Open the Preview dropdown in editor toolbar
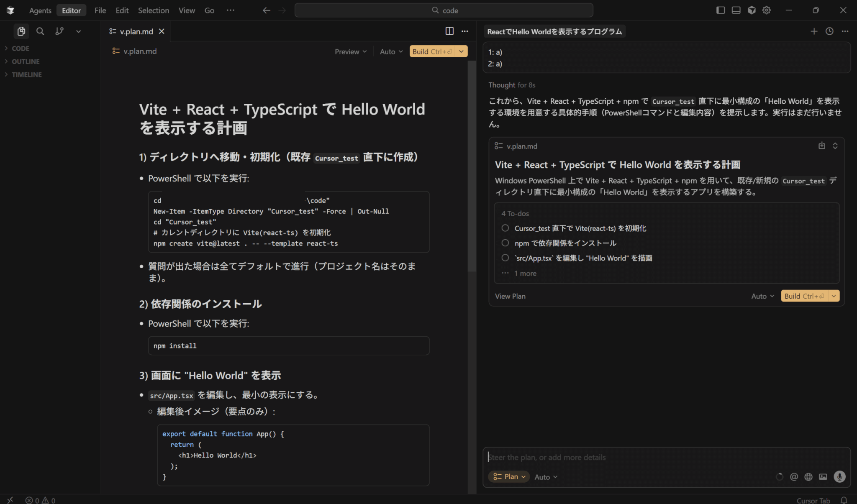Viewport: 857px width, 504px height. 351,51
